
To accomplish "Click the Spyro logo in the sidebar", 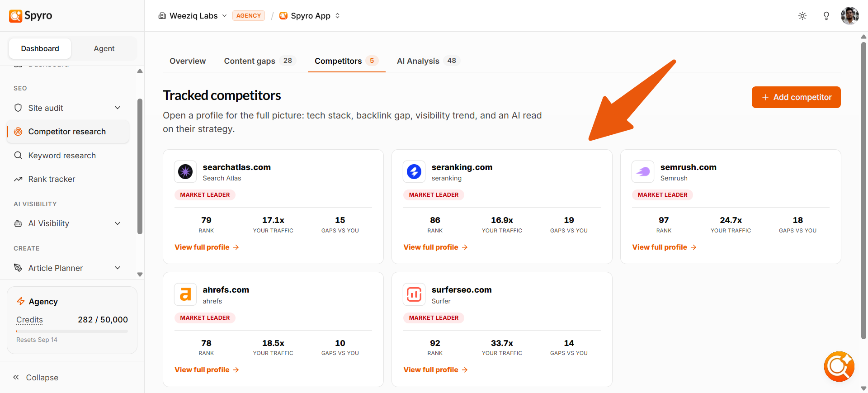I will (30, 16).
